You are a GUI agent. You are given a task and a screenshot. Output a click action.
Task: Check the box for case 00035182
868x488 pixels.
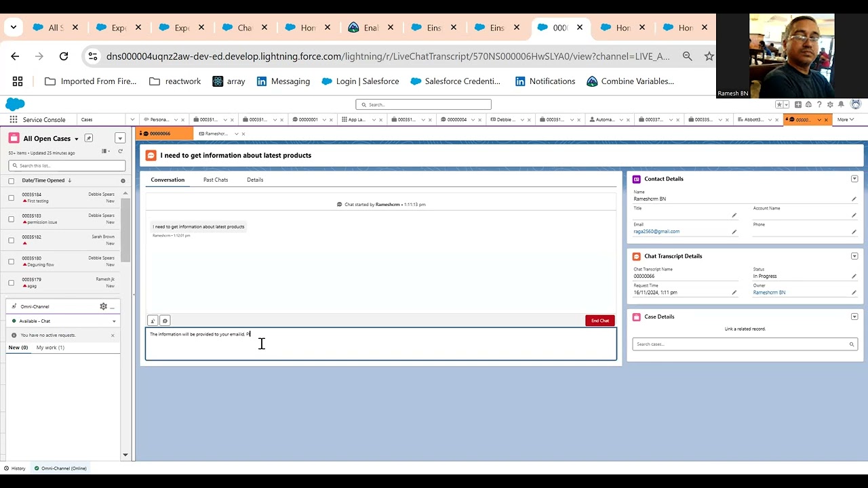(x=11, y=240)
